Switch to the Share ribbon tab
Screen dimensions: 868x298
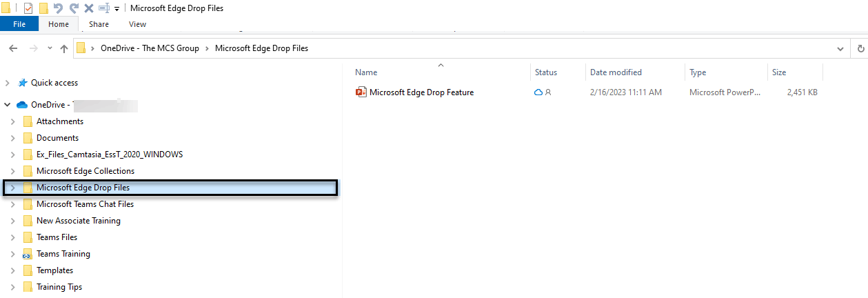point(99,24)
